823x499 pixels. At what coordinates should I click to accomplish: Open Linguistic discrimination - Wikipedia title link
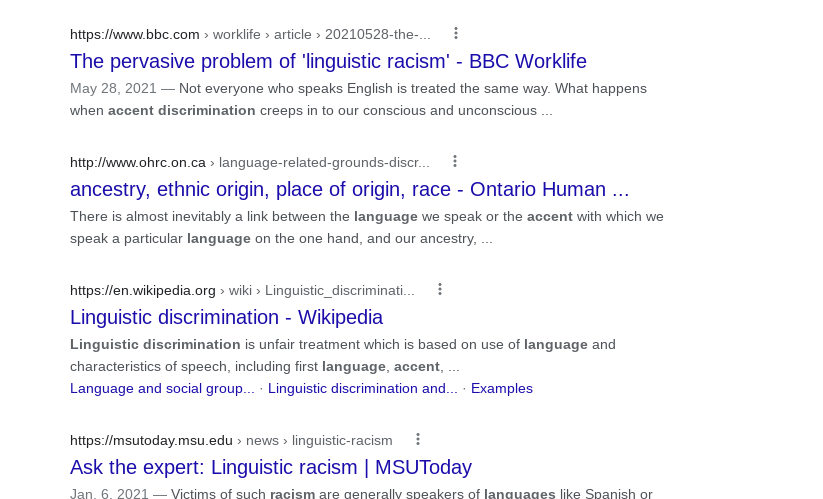[226, 317]
